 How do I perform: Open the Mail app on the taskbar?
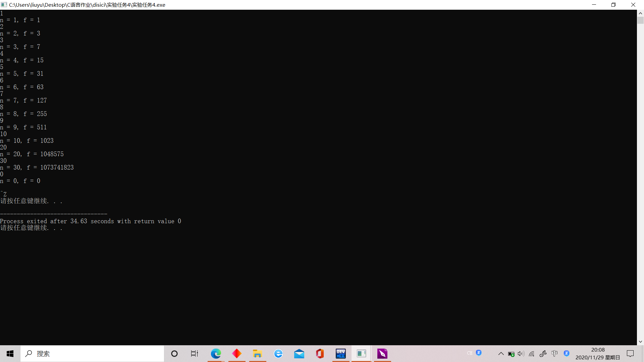click(x=299, y=354)
